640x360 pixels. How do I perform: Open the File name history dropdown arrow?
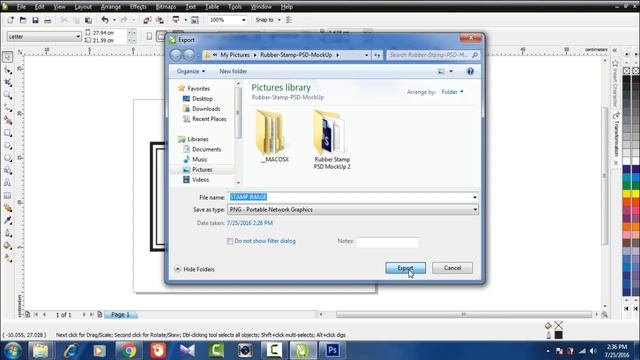click(475, 197)
